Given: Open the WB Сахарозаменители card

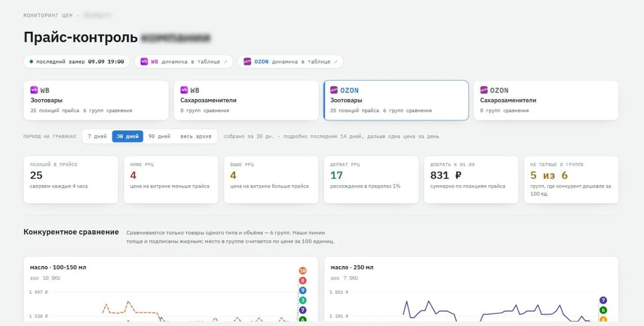Looking at the screenshot, I should point(246,100).
